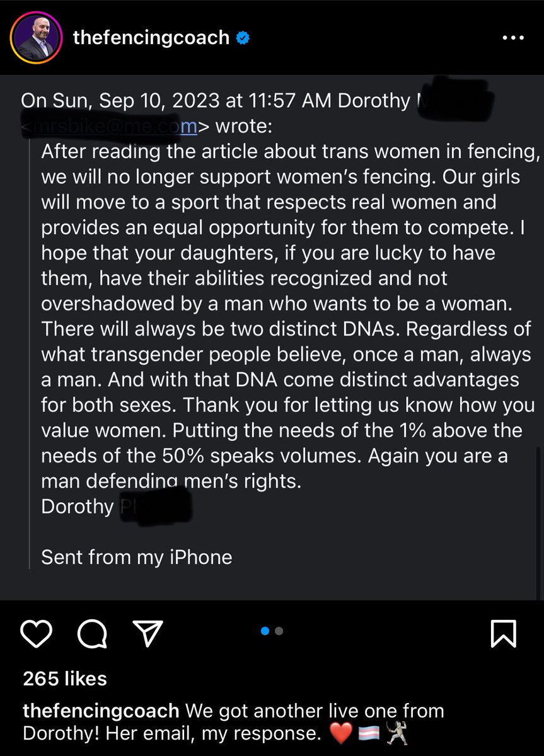
Task: Click thefencingcoach username in the caption
Action: (x=101, y=711)
